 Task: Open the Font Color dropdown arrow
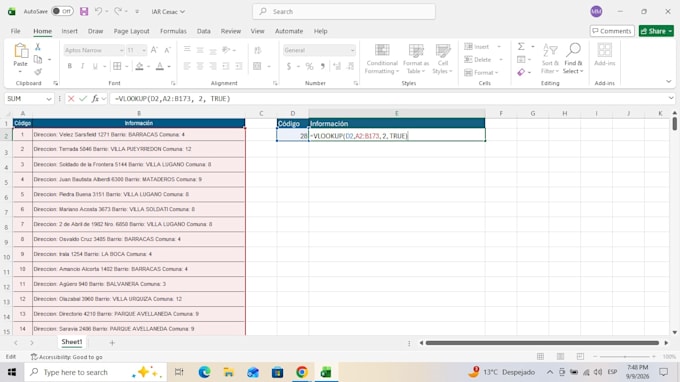(169, 67)
